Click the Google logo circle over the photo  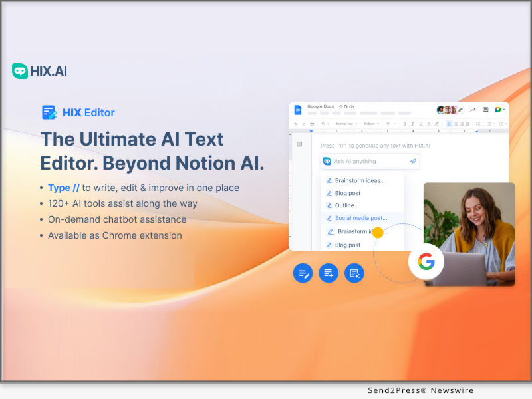[426, 262]
